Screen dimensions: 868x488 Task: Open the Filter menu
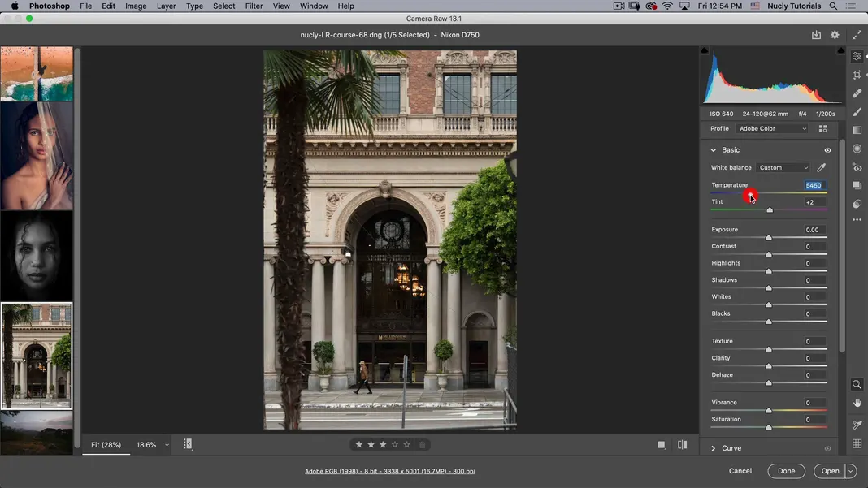(x=254, y=6)
